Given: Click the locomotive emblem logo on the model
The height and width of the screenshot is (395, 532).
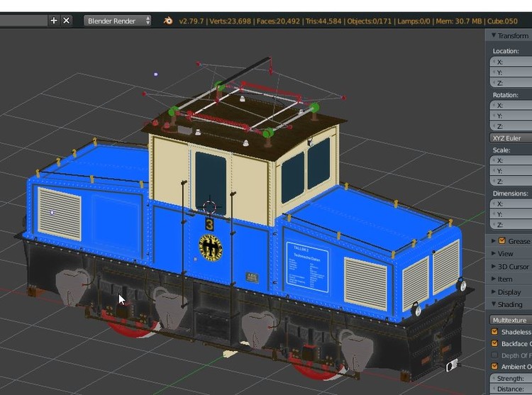Looking at the screenshot, I should pyautogui.click(x=210, y=248).
